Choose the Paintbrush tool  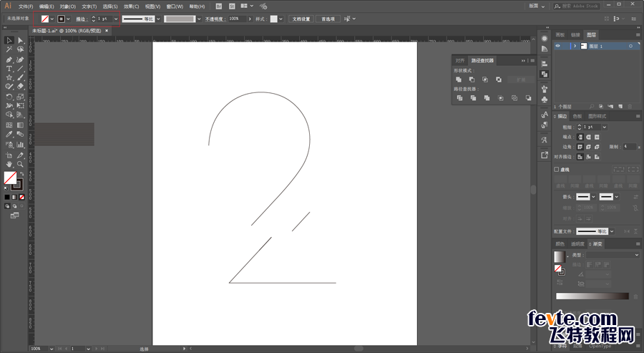(x=21, y=77)
